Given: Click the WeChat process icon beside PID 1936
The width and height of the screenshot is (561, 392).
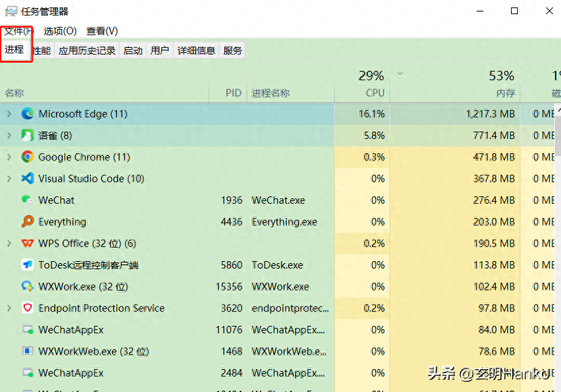Looking at the screenshot, I should point(28,200).
